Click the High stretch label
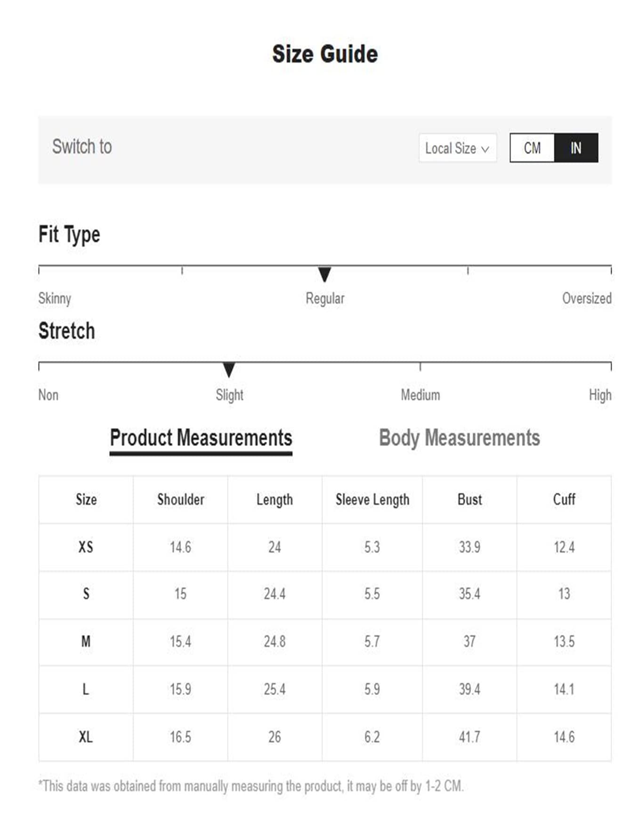Image resolution: width=631 pixels, height=840 pixels. [600, 395]
